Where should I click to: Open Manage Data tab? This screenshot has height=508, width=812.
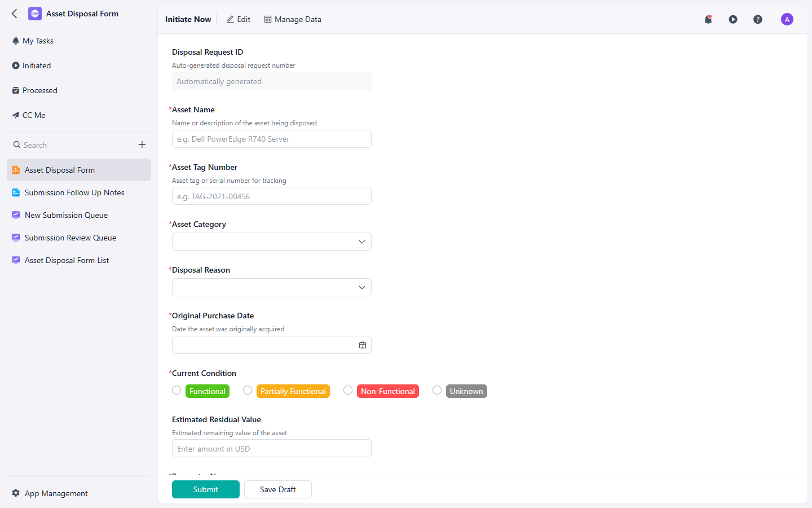click(293, 19)
